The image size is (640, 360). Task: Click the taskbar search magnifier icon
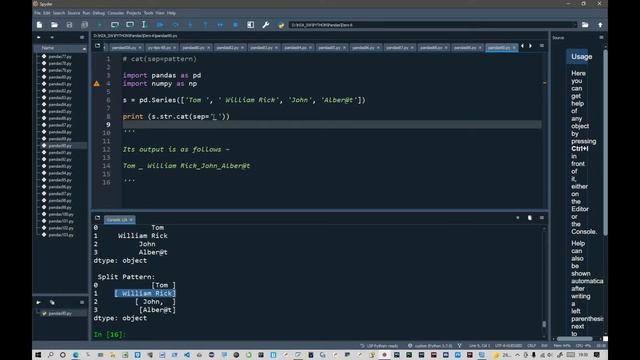tap(51, 355)
